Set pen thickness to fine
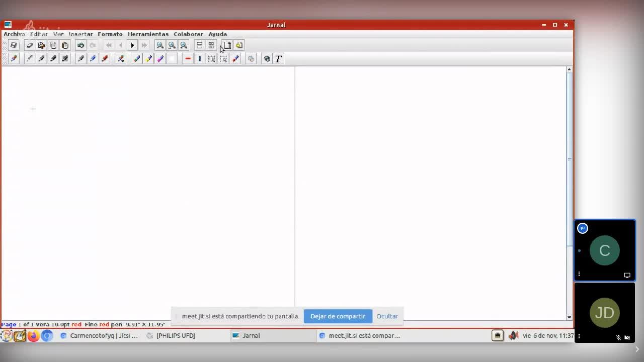644x362 pixels. (x=30, y=59)
